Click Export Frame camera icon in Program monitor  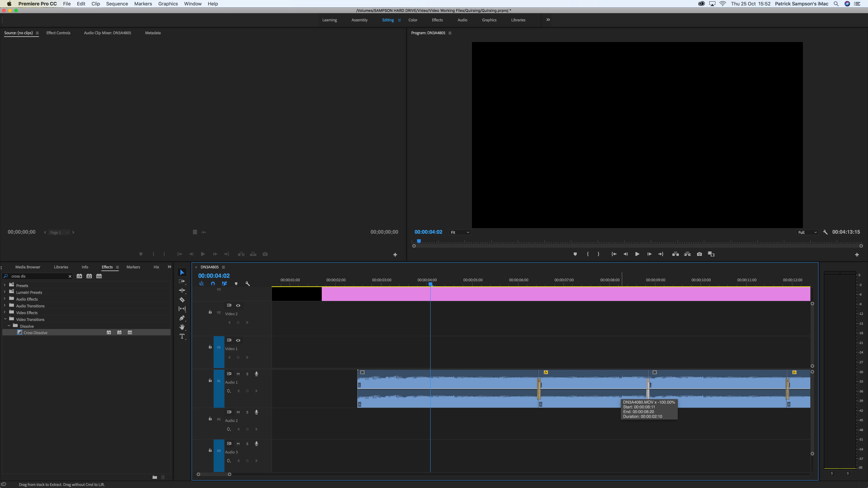point(699,254)
